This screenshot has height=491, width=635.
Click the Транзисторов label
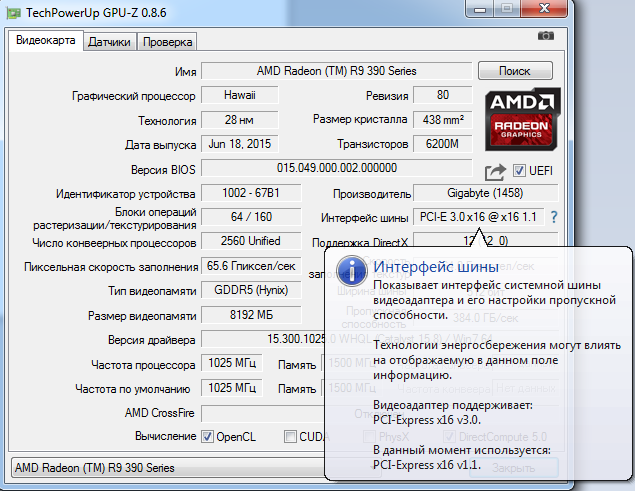(373, 144)
